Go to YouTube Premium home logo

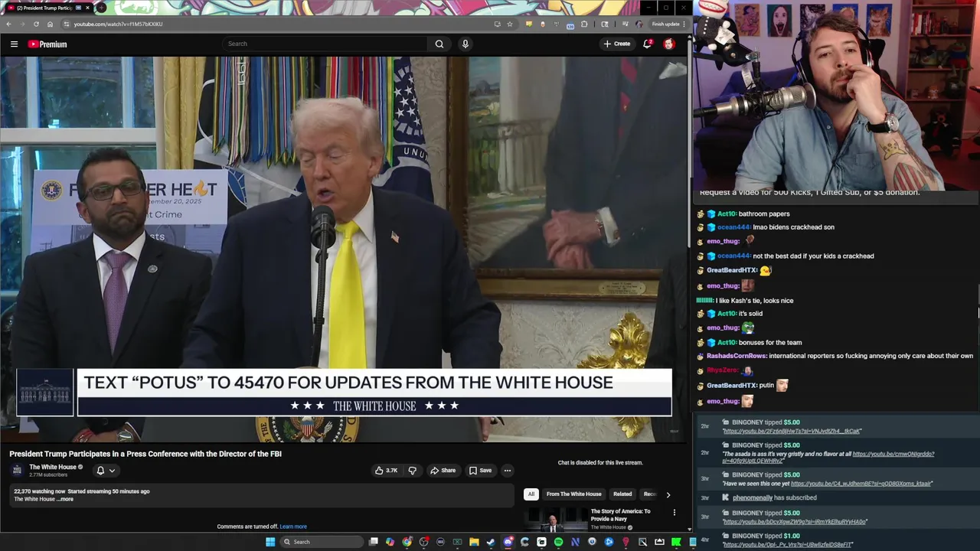click(47, 44)
